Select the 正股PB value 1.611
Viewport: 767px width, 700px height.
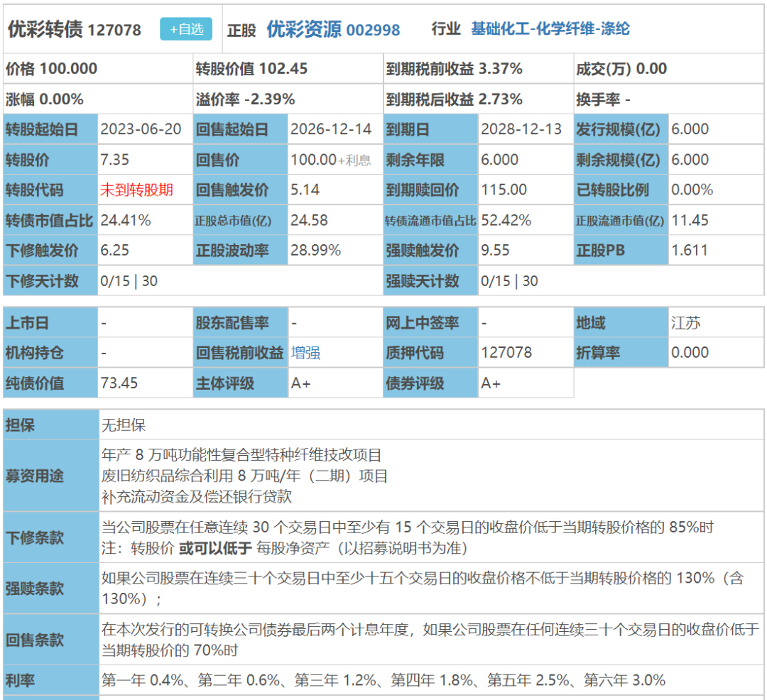click(x=690, y=251)
